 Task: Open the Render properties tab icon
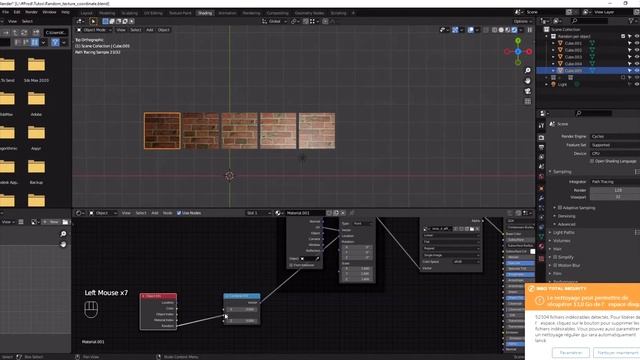pyautogui.click(x=541, y=138)
